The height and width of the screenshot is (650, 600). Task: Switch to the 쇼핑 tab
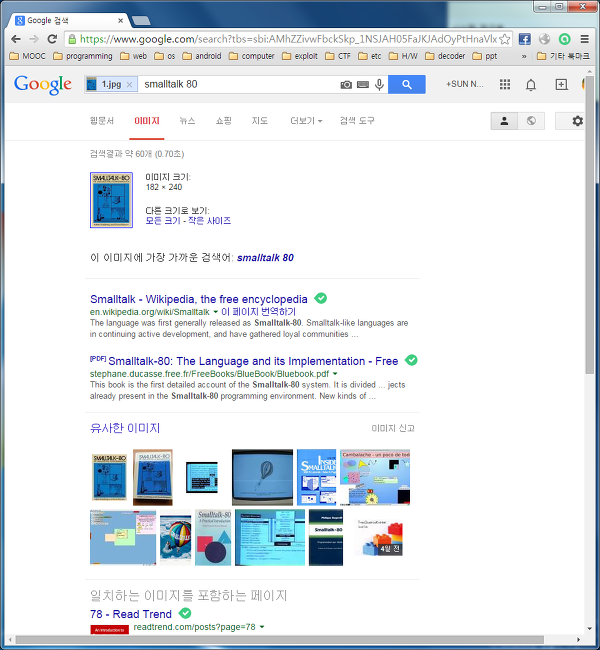[x=223, y=121]
